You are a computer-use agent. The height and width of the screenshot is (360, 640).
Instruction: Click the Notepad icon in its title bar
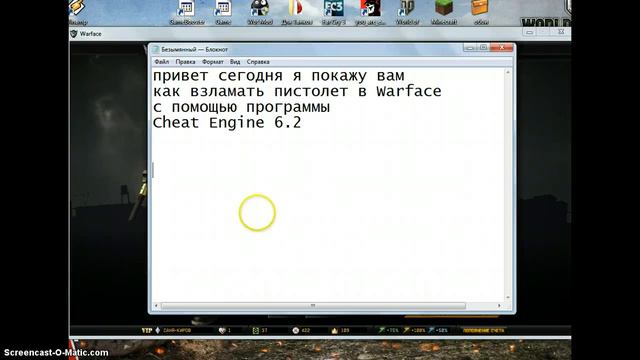[156, 49]
